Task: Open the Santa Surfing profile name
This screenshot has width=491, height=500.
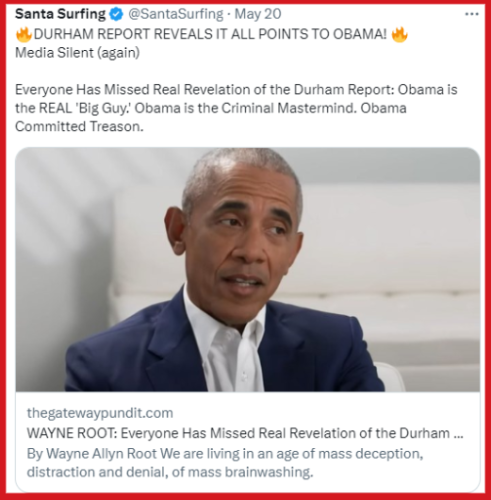Action: click(x=60, y=14)
